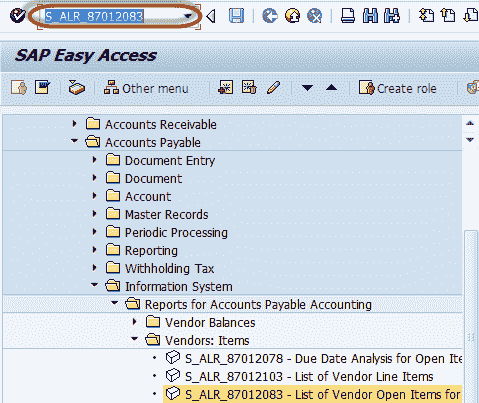
Task: Click the Save floppy disk icon
Action: 236,16
